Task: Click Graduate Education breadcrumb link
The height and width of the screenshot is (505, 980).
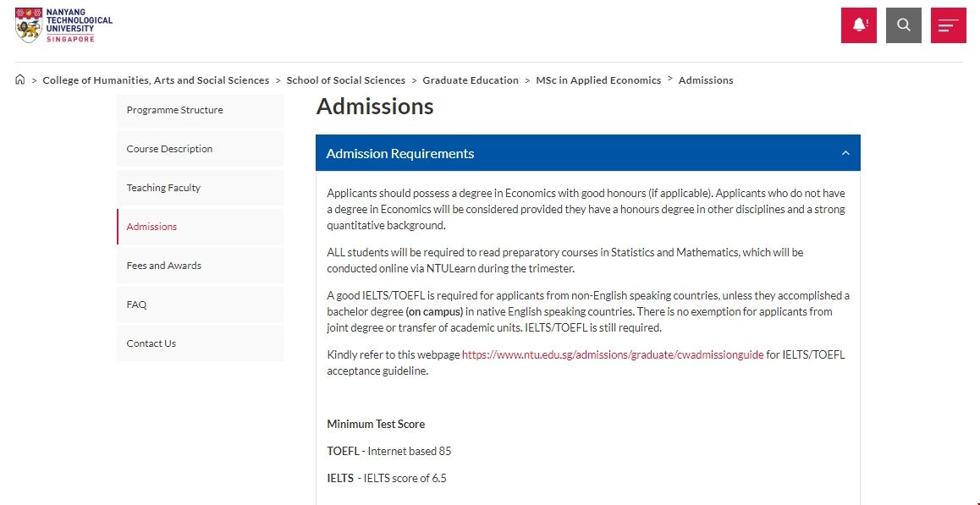Action: point(471,80)
